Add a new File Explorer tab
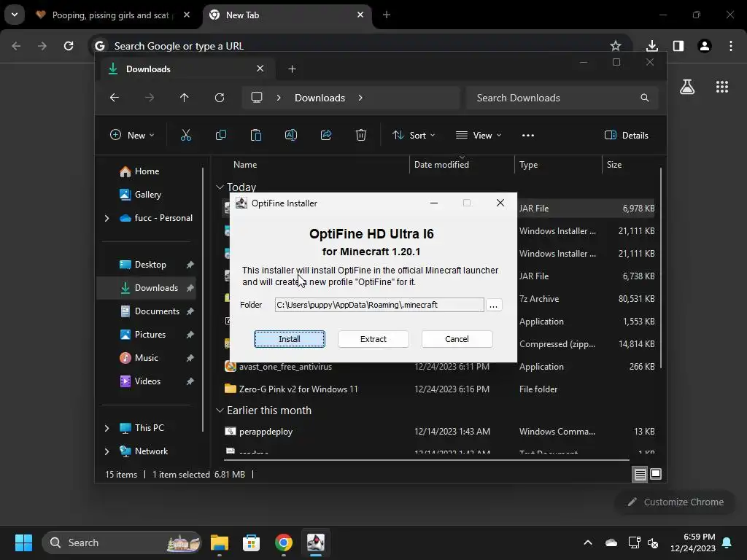747x560 pixels. [292, 69]
